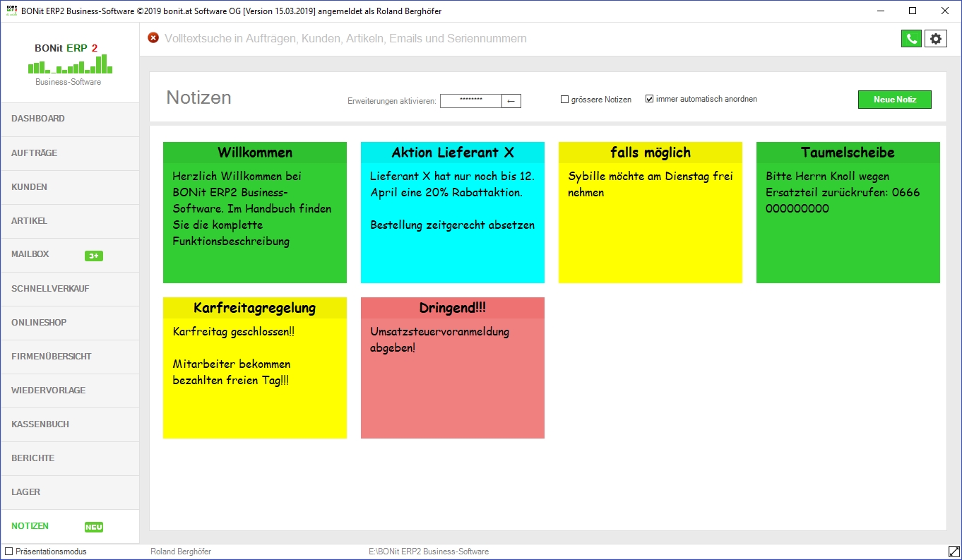962x560 pixels.
Task: Click the Herrn Knoll Ersatzteil note text
Action: pyautogui.click(x=843, y=193)
